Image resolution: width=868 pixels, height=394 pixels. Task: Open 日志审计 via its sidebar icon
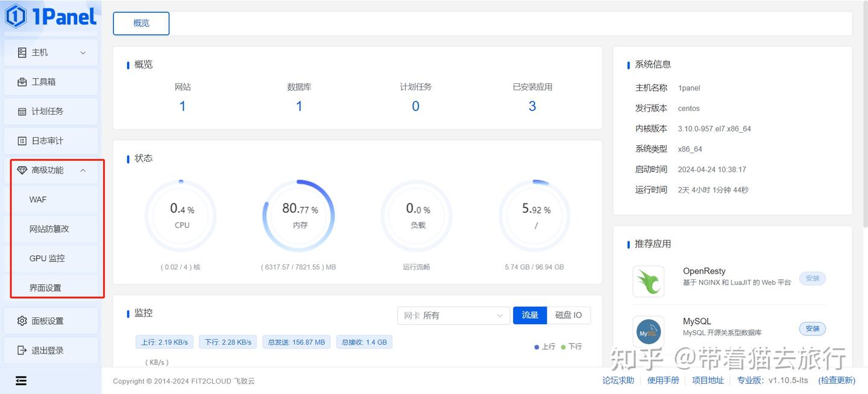(x=20, y=140)
